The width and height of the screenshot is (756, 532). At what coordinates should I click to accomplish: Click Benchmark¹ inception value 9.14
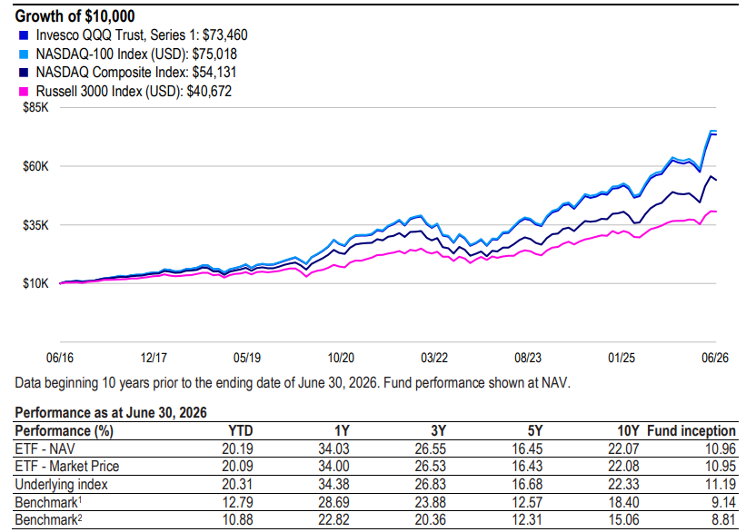pos(723,503)
